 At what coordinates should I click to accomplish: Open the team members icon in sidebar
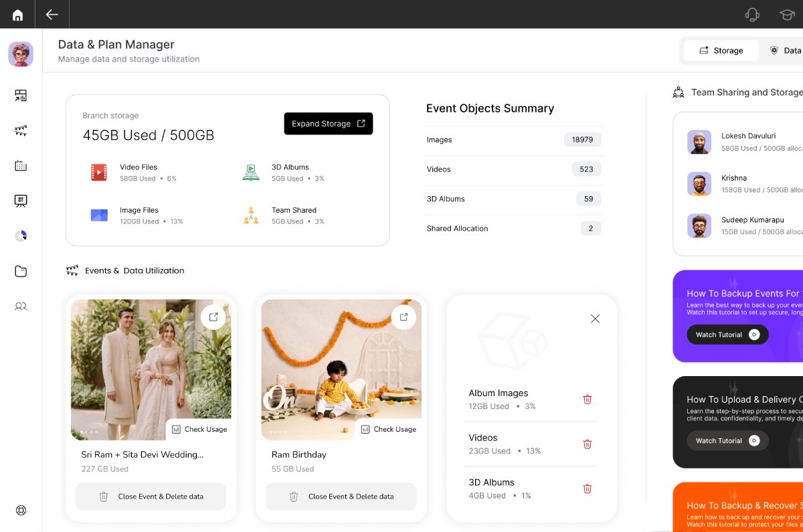[x=21, y=306]
